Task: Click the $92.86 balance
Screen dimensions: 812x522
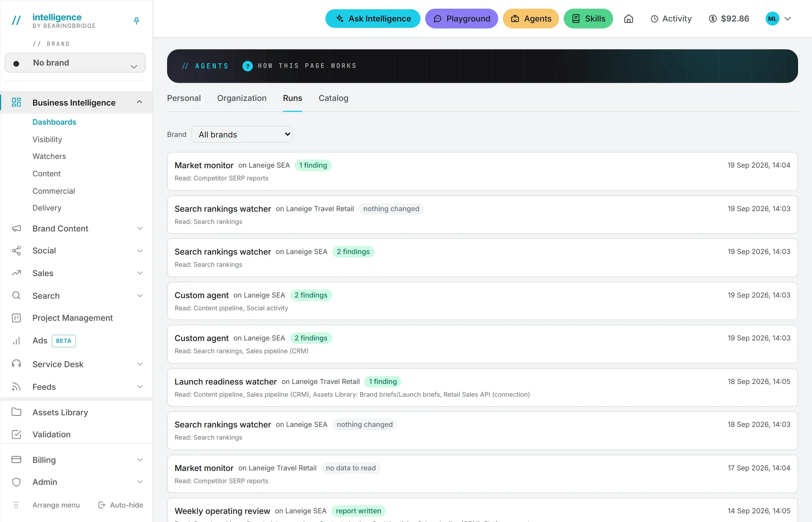Action: click(735, 19)
